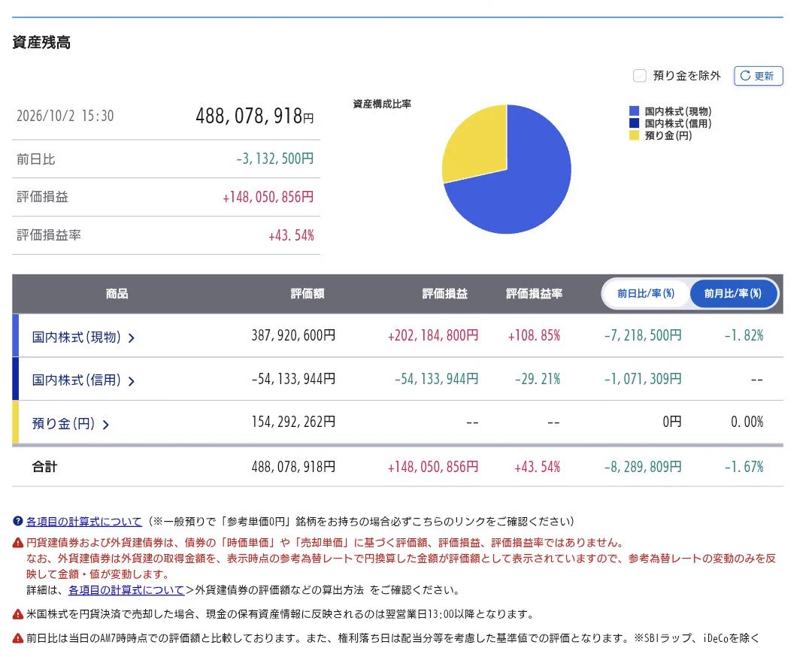Image resolution: width=812 pixels, height=657 pixels.
Task: Check the 預り金を除外 checkbox
Action: 640,76
